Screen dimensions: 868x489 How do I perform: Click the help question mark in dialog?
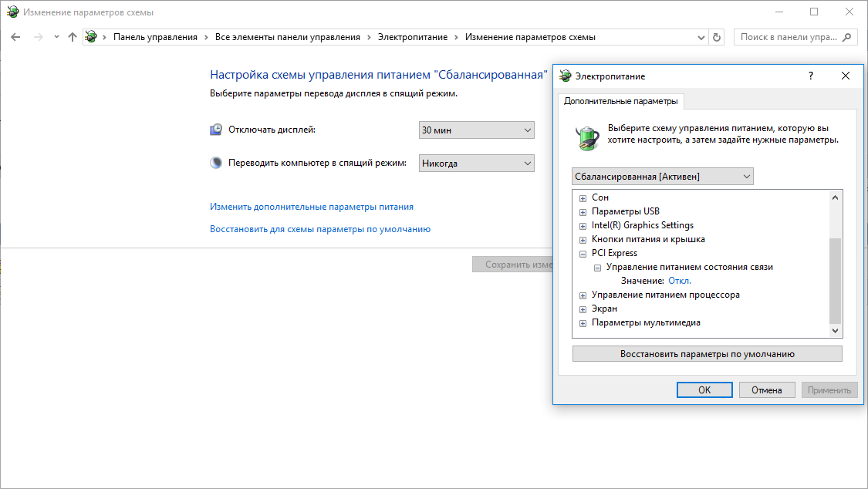(811, 76)
